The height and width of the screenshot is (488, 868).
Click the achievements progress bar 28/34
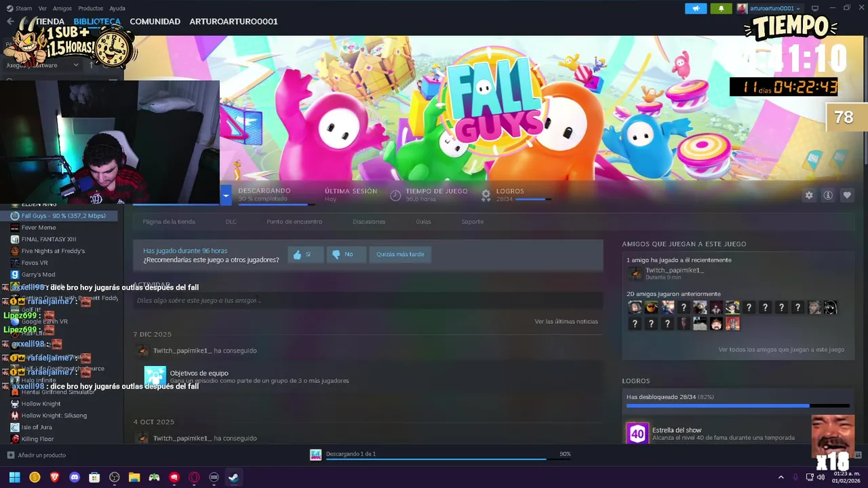tap(738, 406)
